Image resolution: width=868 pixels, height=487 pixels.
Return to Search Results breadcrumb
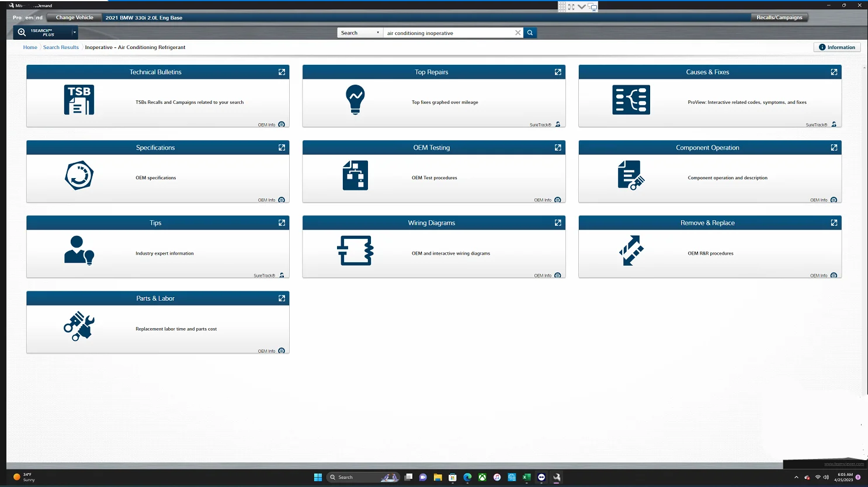click(x=61, y=47)
